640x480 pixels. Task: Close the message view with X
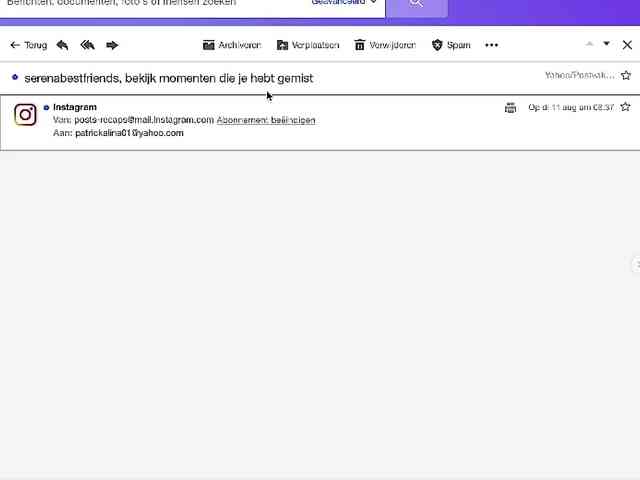pos(627,45)
